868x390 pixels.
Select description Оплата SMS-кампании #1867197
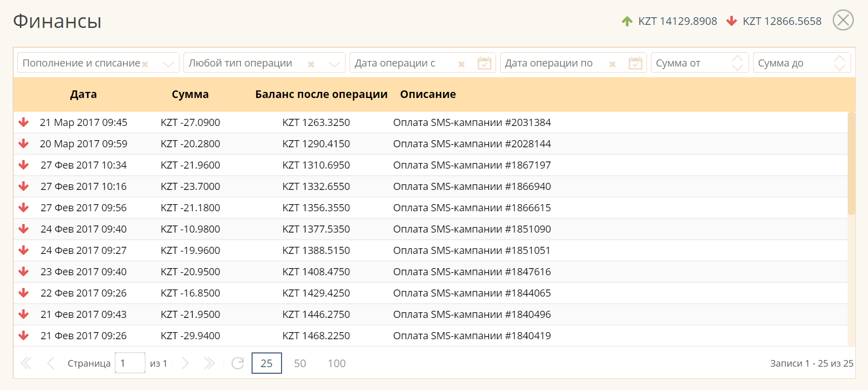coord(472,165)
